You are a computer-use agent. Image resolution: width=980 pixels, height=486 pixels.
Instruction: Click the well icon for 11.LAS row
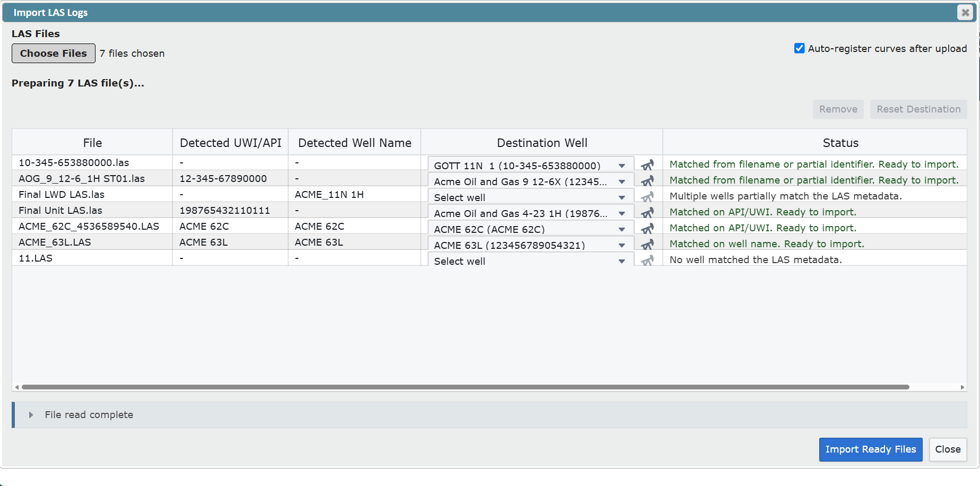pos(647,261)
